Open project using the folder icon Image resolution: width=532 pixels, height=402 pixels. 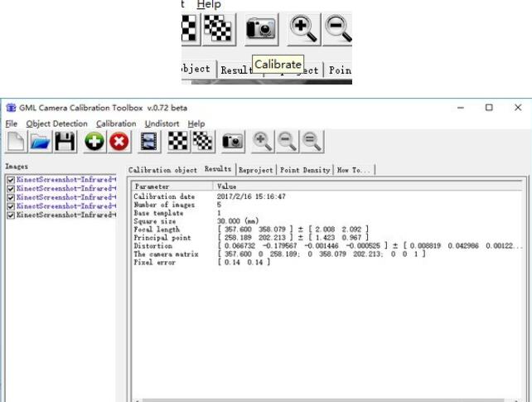pyautogui.click(x=40, y=141)
